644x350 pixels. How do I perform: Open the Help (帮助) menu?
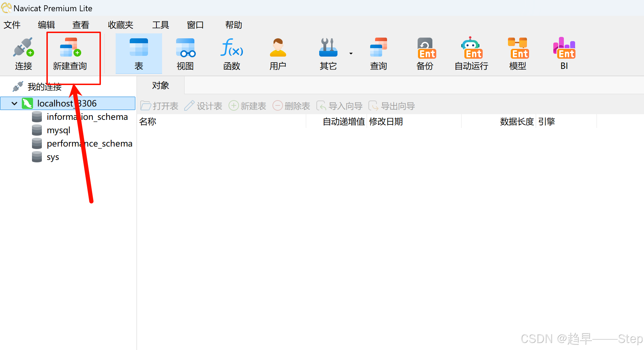coord(234,25)
